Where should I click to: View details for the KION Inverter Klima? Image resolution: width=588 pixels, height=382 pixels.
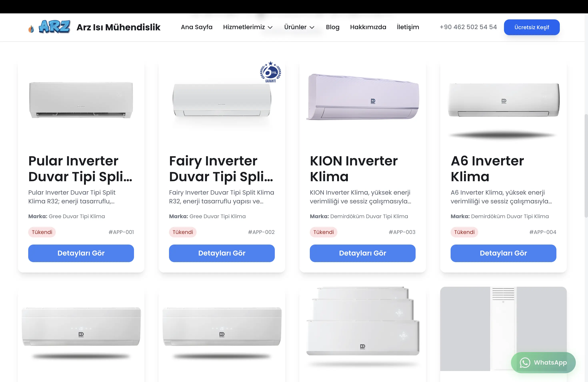click(x=363, y=253)
